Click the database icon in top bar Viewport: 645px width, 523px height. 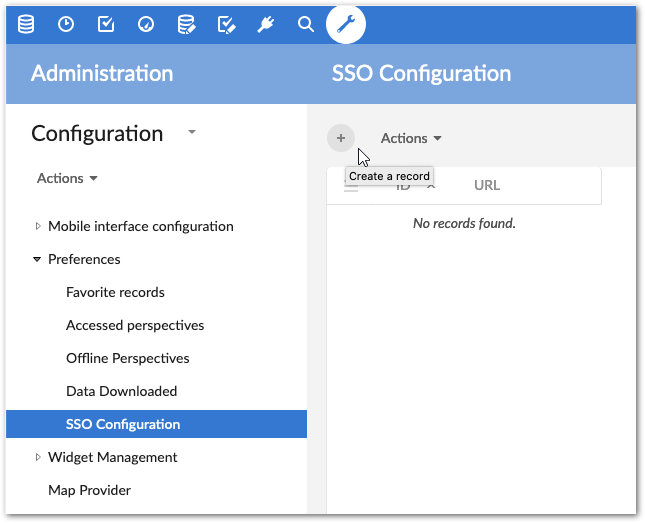26,24
